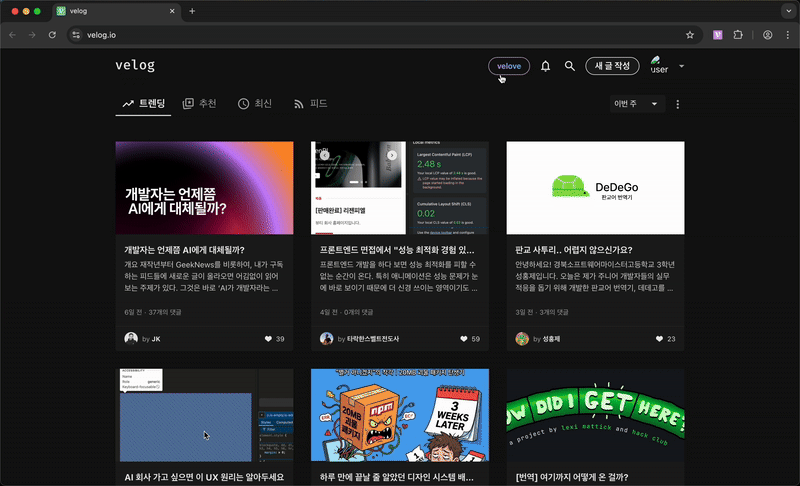Open the browser extensions puzzle icon
This screenshot has width=800, height=486.
[x=738, y=35]
